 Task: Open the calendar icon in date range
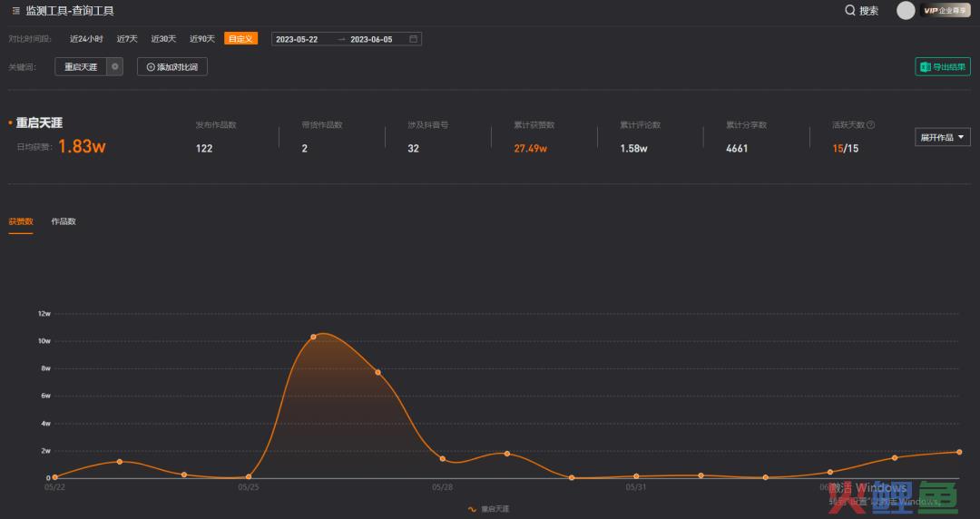pos(414,39)
